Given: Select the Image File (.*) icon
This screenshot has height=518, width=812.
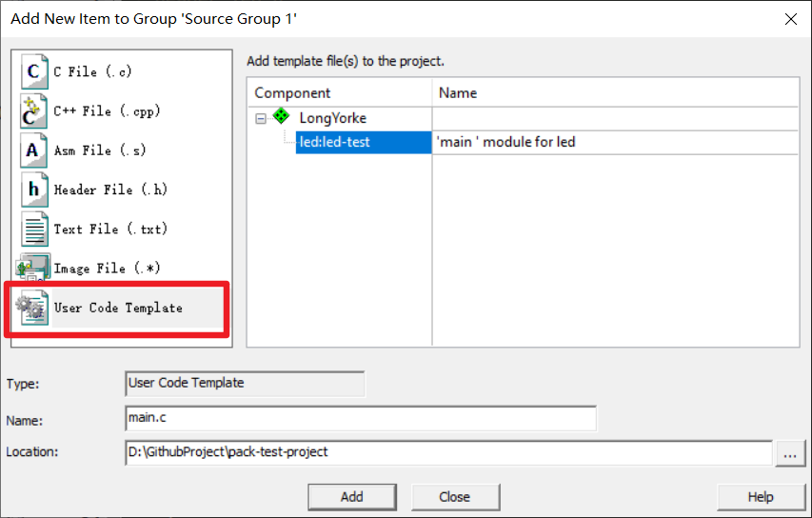Looking at the screenshot, I should pos(33,269).
